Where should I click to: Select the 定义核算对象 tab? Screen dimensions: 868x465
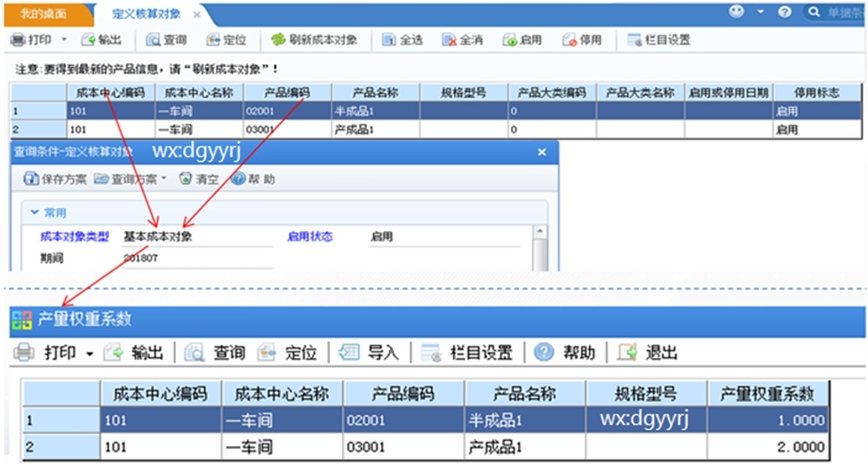coord(146,15)
